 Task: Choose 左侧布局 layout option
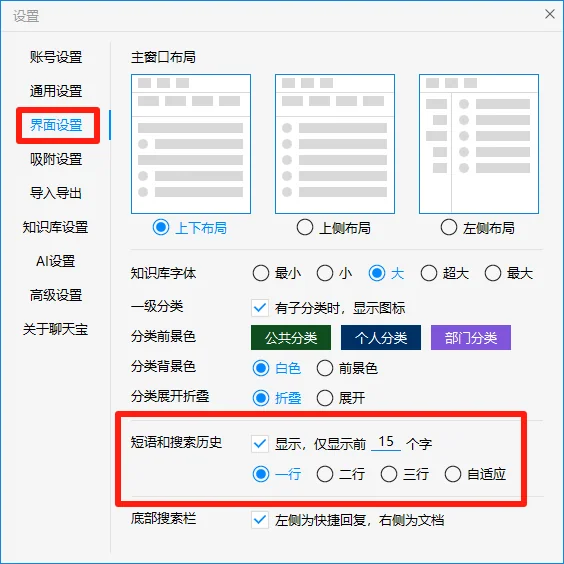click(449, 227)
